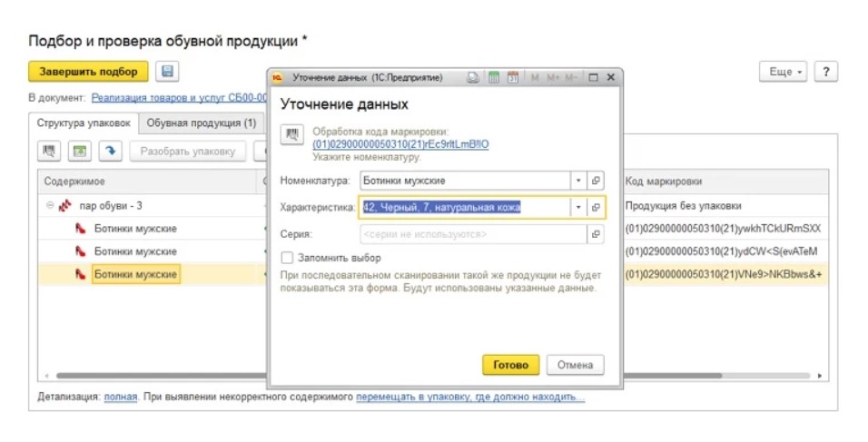Expand the Характеристика dropdown list

(x=578, y=208)
